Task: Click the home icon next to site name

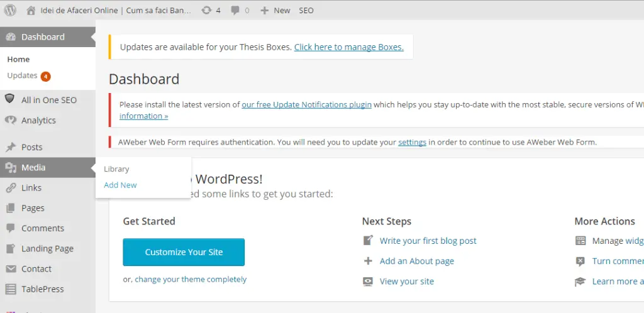Action: pos(31,11)
